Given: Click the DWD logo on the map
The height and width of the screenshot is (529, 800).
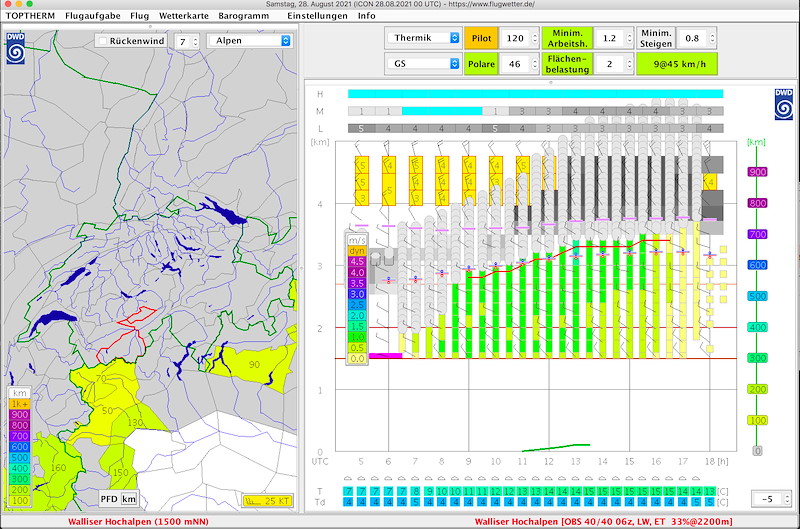Looking at the screenshot, I should coord(18,50).
